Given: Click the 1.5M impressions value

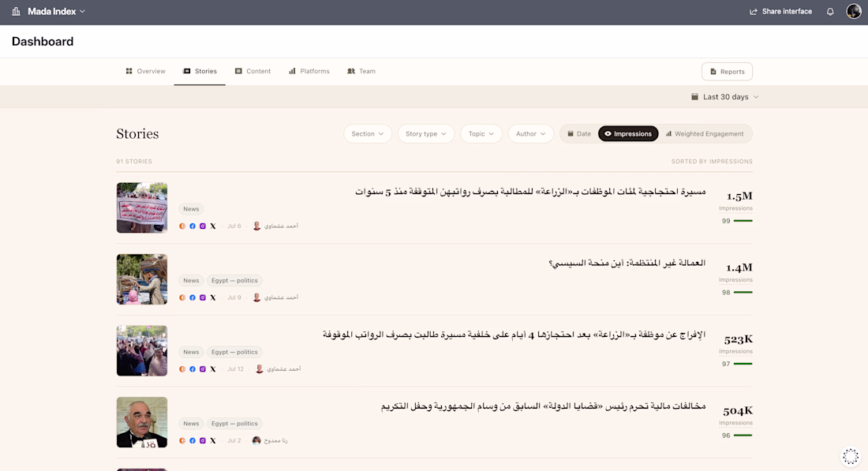Looking at the screenshot, I should pyautogui.click(x=739, y=196).
